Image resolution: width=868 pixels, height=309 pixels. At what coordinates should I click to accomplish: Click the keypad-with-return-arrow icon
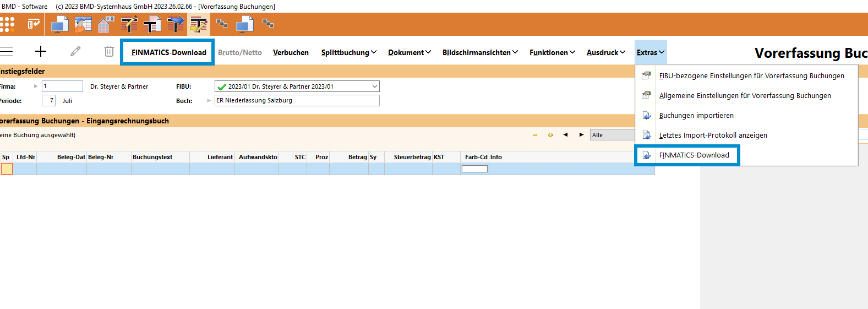coord(34,24)
